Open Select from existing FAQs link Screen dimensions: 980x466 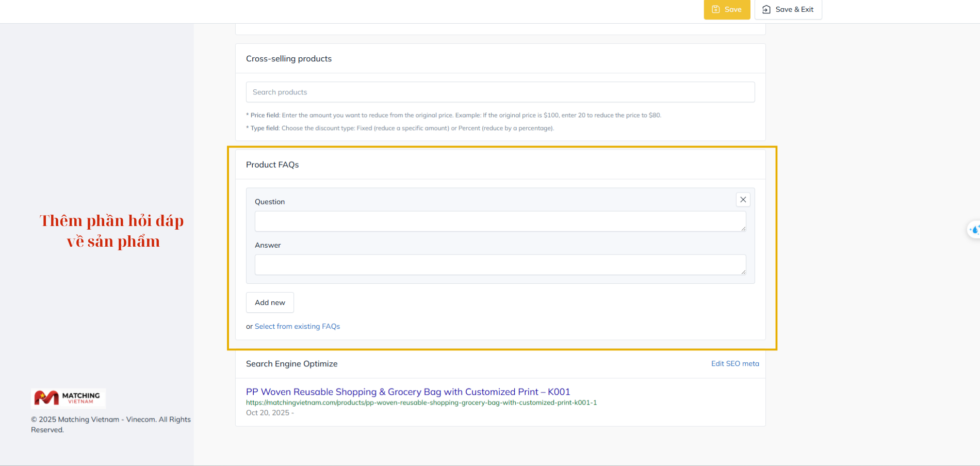click(x=297, y=326)
